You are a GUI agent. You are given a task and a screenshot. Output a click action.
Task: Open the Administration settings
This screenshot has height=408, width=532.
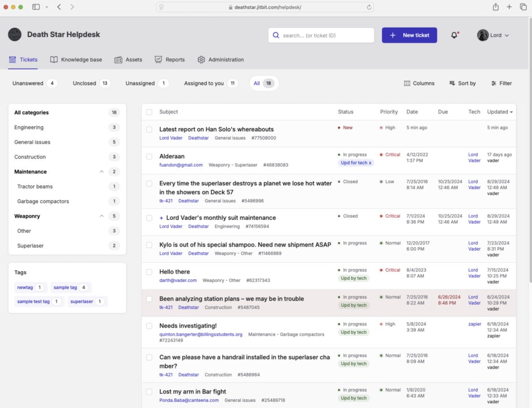pos(220,60)
